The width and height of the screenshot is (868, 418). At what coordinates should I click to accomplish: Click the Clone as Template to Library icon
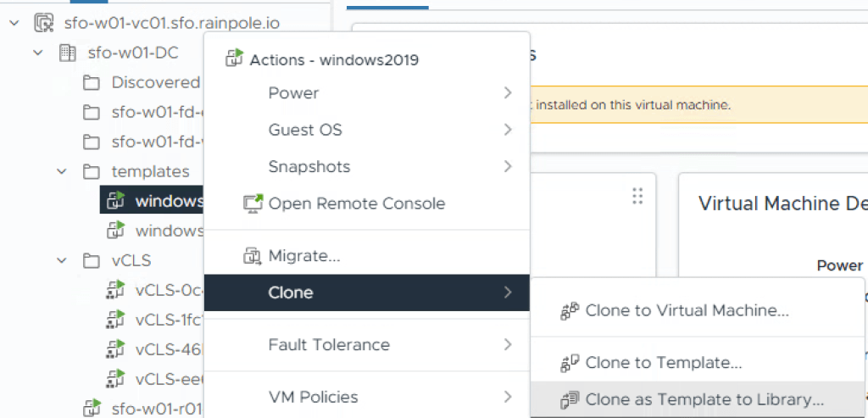tap(570, 399)
